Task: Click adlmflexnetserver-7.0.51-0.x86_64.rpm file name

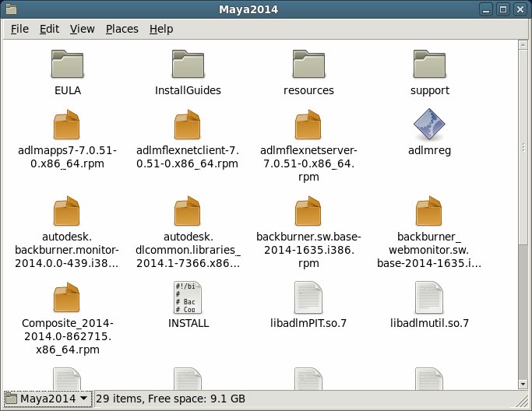Action: (308, 163)
